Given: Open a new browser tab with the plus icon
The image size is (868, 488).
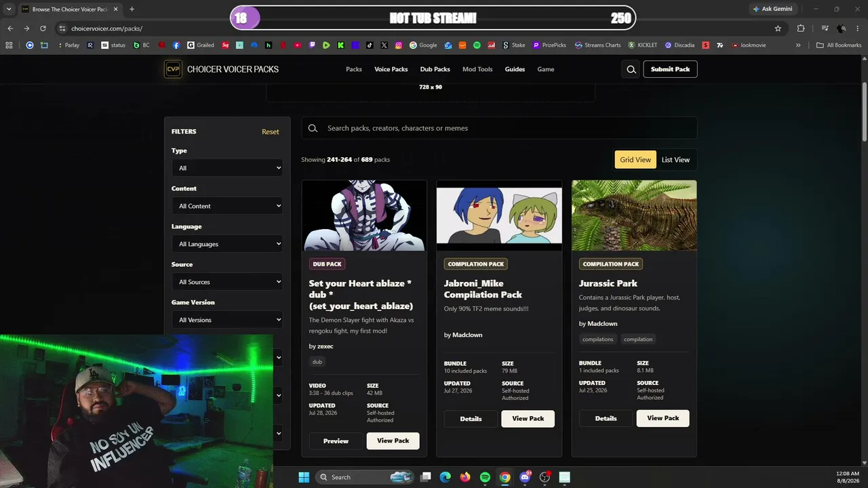Looking at the screenshot, I should [132, 9].
